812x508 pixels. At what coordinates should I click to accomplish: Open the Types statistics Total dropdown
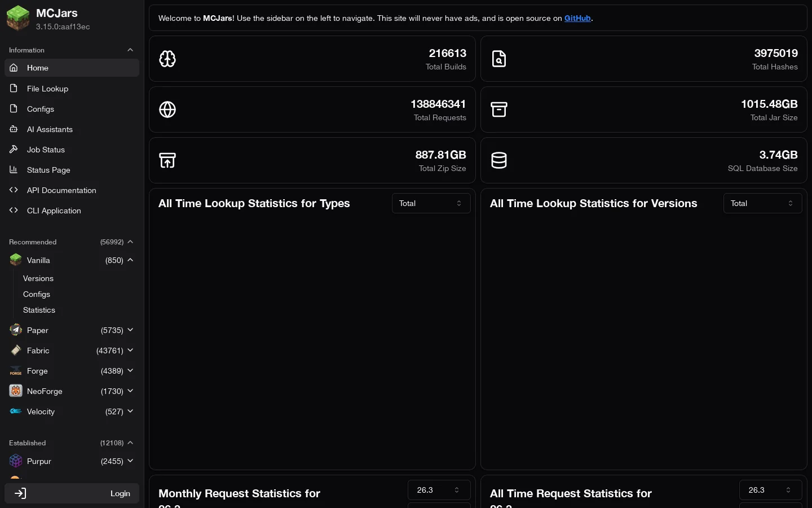[431, 203]
